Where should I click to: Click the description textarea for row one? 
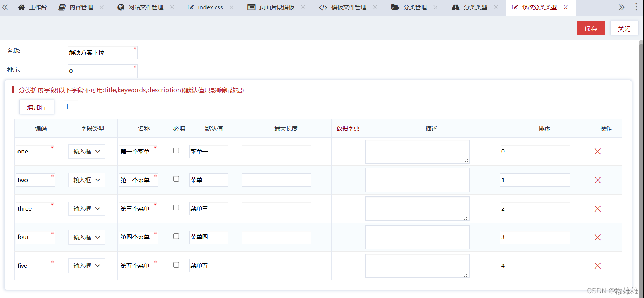tap(417, 152)
